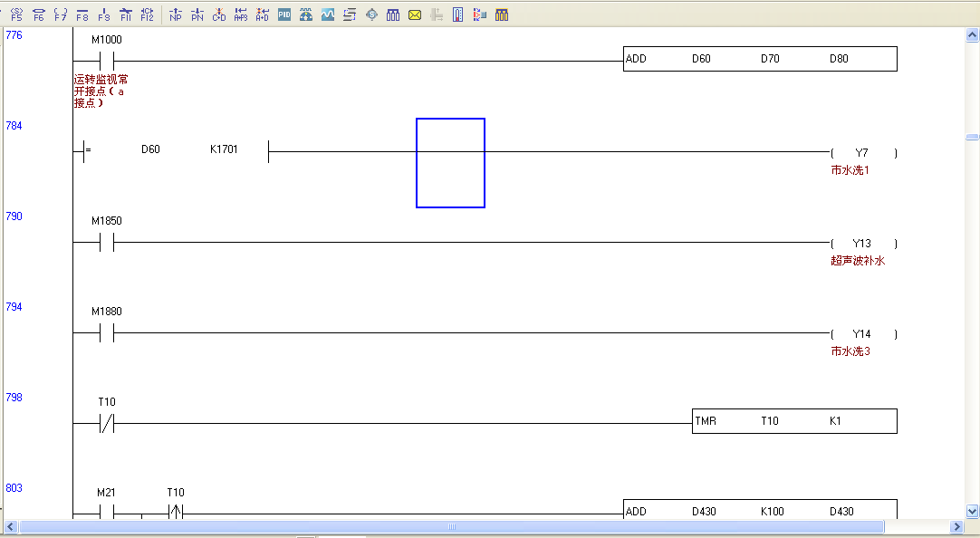This screenshot has height=538, width=980.
Task: Select the Y13 output coil
Action: [x=862, y=243]
